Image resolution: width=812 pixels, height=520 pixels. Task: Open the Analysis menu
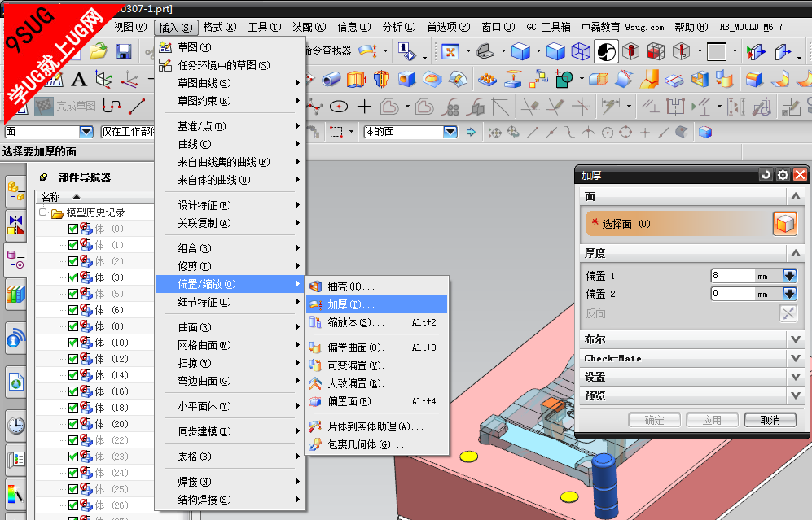(399, 27)
